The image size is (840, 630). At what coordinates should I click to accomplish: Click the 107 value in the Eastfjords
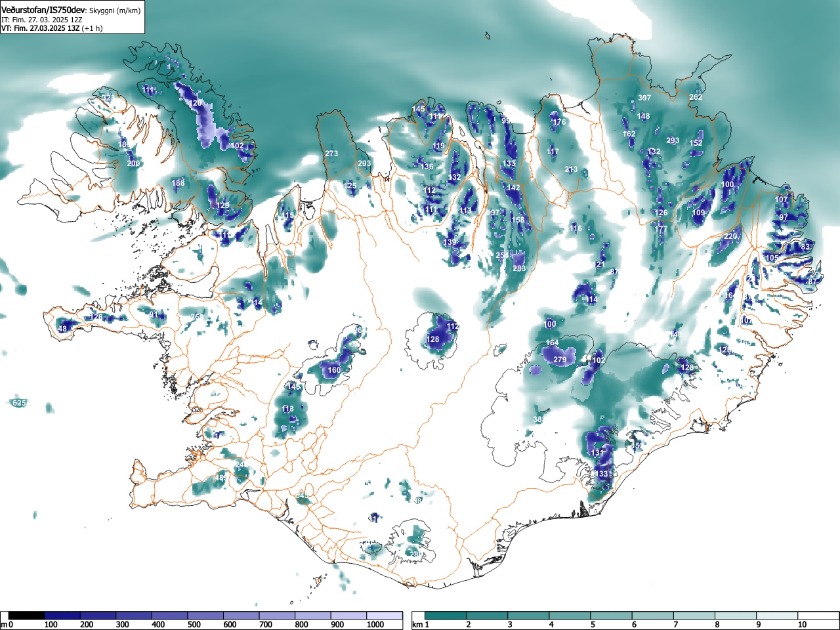pos(781,199)
